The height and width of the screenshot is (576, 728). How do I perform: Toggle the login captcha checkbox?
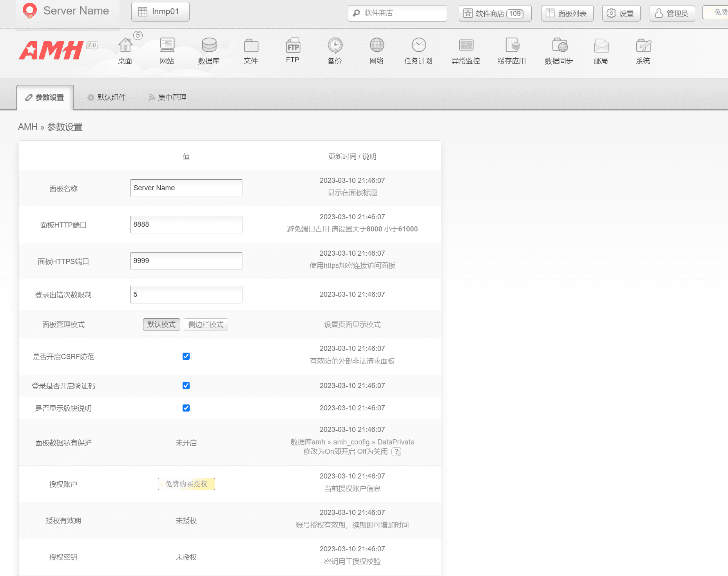point(186,385)
